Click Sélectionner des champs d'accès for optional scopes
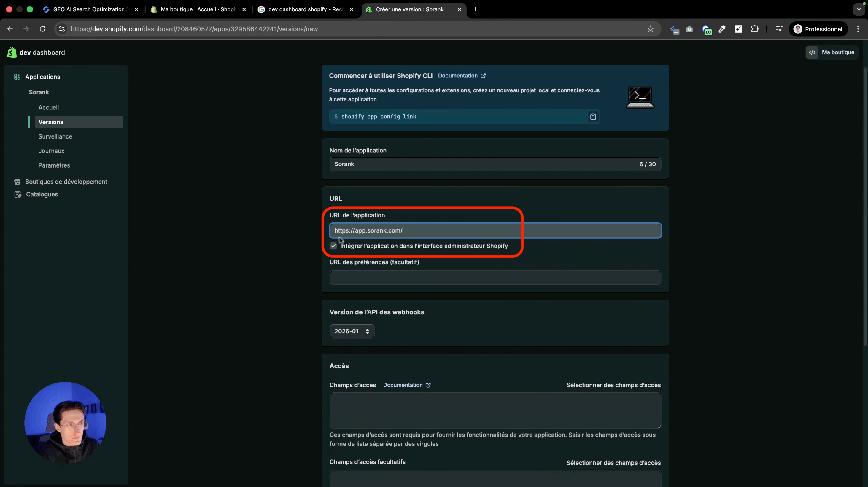 [x=613, y=463]
